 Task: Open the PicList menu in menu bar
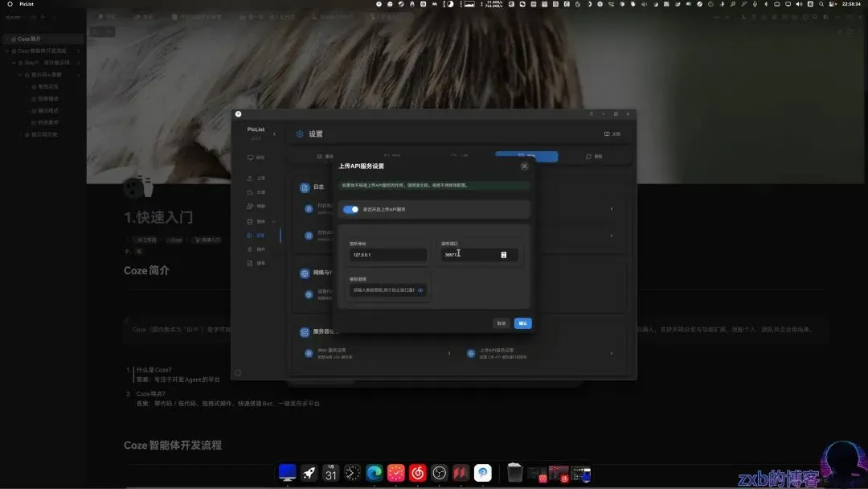(27, 4)
